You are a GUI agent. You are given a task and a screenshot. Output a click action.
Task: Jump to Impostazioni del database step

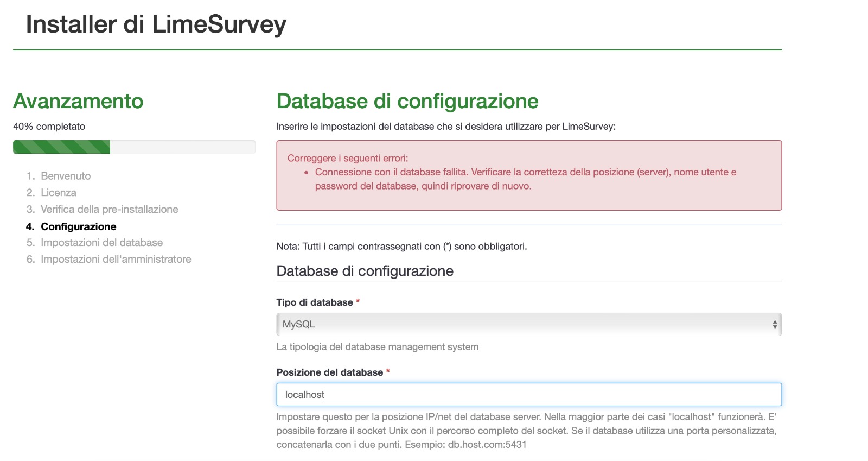click(101, 243)
